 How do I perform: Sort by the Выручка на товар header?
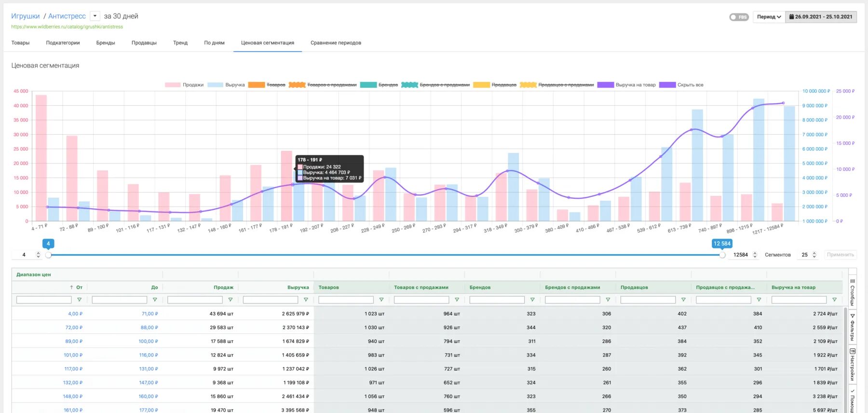793,288
